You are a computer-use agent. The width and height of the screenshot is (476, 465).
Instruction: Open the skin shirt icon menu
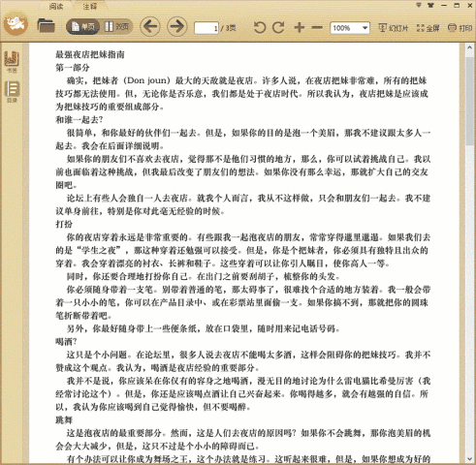point(430,5)
